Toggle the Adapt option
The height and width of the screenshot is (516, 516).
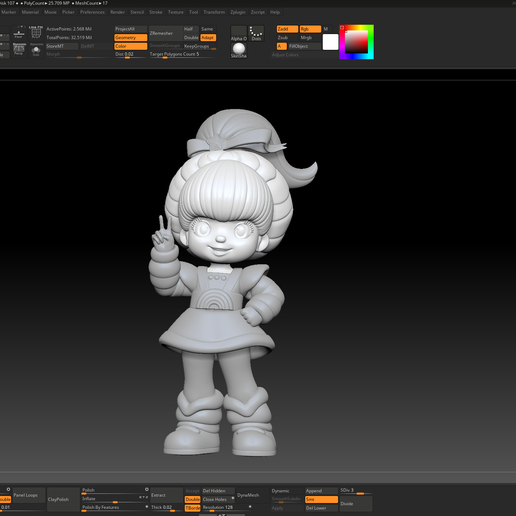(x=208, y=38)
